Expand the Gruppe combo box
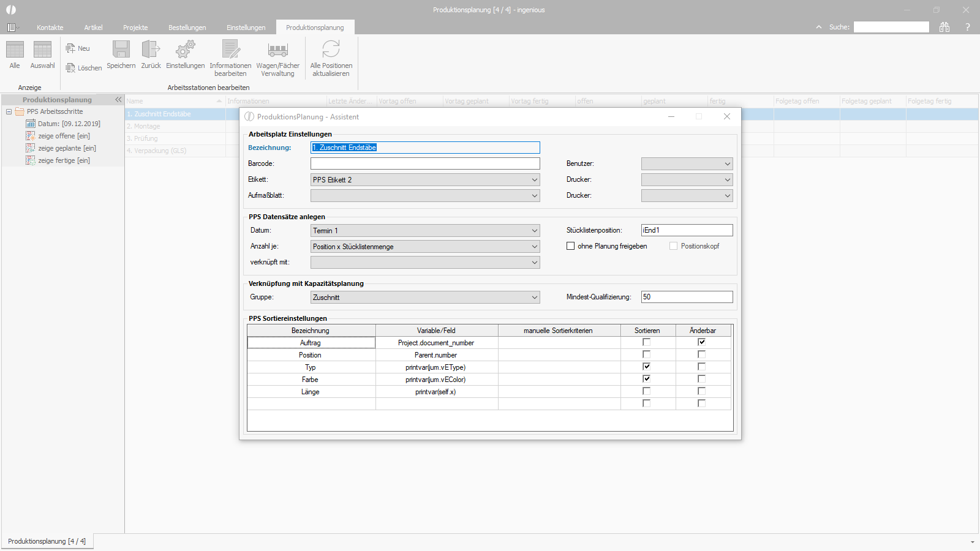 tap(534, 298)
